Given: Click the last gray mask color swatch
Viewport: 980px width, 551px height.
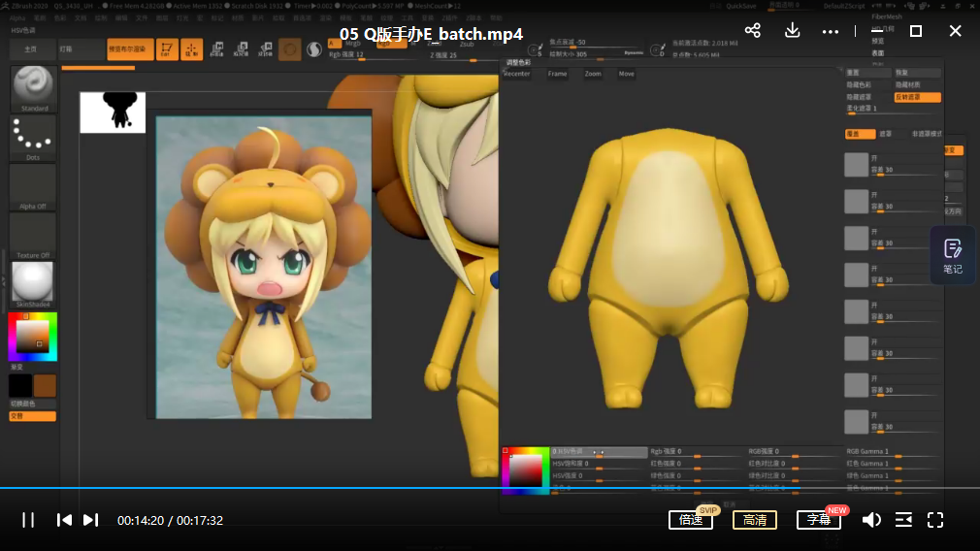Looking at the screenshot, I should coord(856,422).
